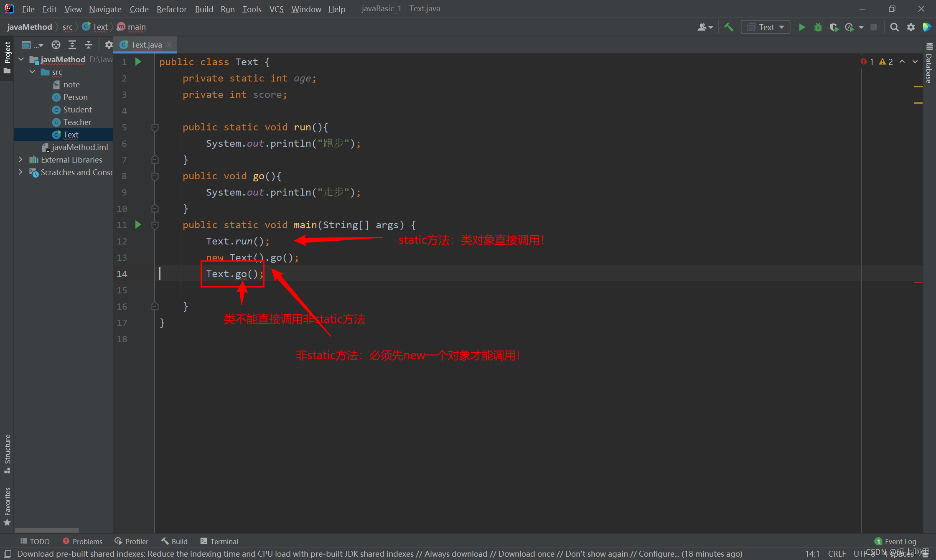The image size is (936, 560).
Task: Click Collapse All icon in Project panel
Action: coord(89,45)
